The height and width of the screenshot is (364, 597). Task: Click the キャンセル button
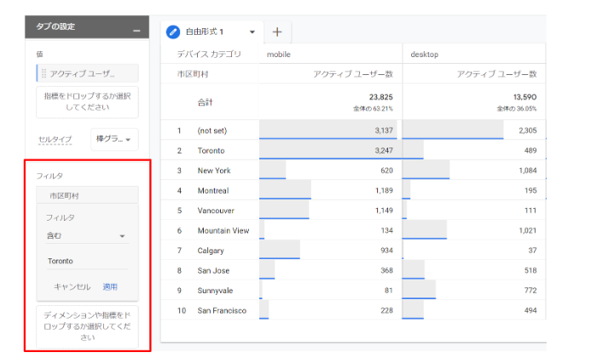(72, 286)
